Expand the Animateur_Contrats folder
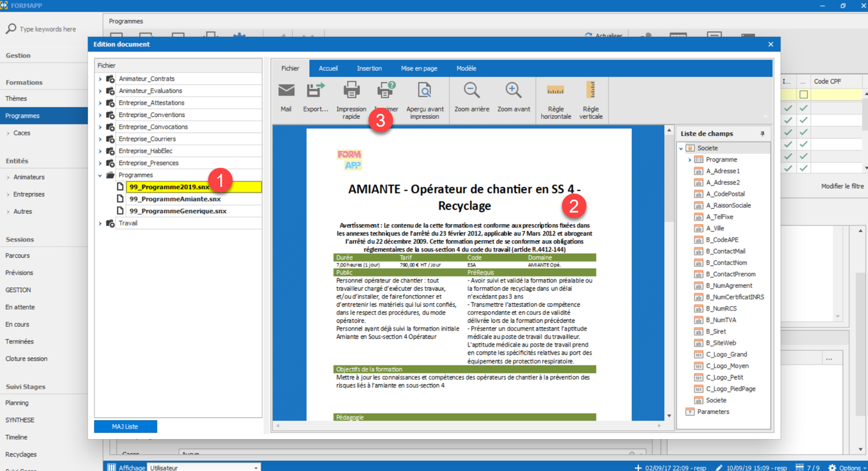The height and width of the screenshot is (471, 868). point(100,79)
